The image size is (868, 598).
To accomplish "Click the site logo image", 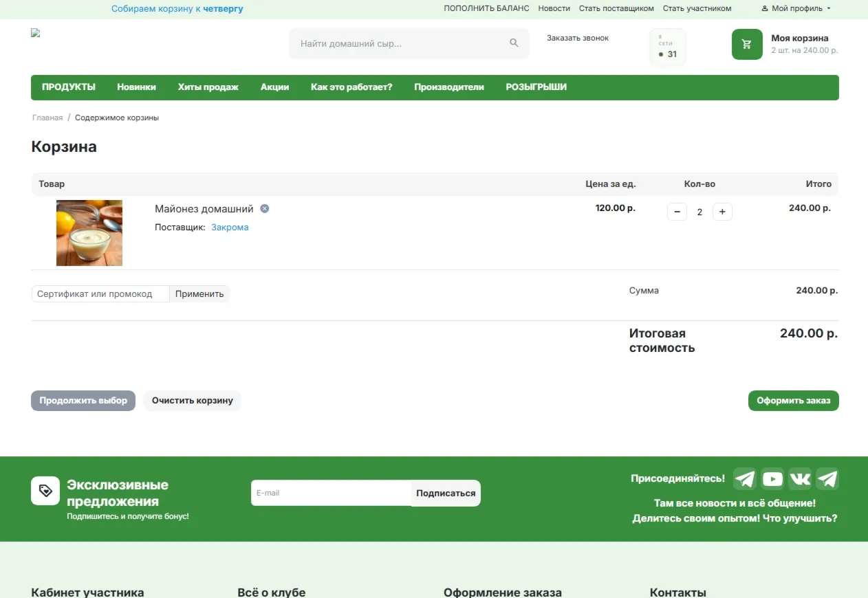I will pyautogui.click(x=36, y=33).
